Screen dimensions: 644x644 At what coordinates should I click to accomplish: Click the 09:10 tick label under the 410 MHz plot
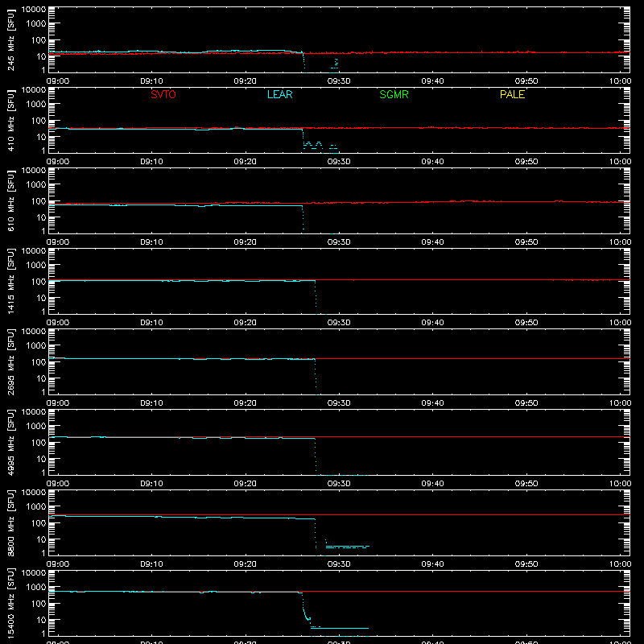click(151, 162)
